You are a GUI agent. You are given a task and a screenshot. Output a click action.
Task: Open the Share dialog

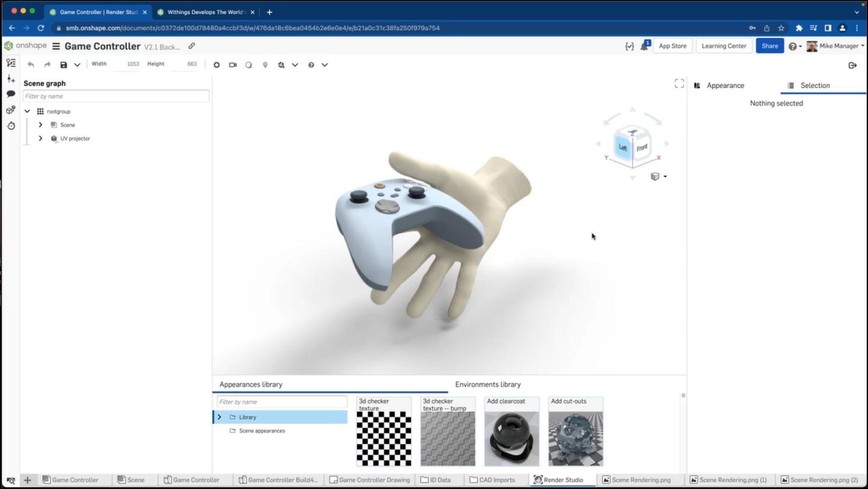pyautogui.click(x=770, y=46)
